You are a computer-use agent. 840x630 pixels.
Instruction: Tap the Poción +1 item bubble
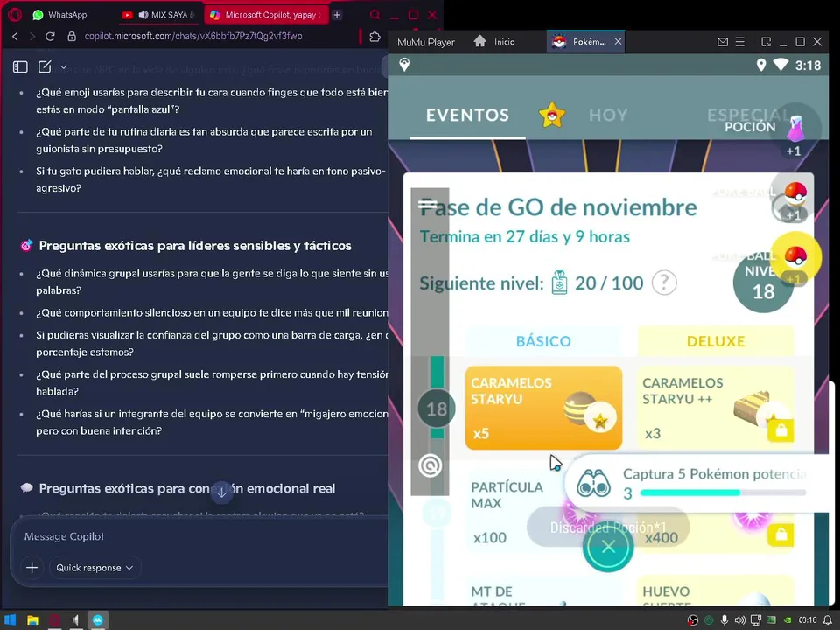[x=795, y=130]
